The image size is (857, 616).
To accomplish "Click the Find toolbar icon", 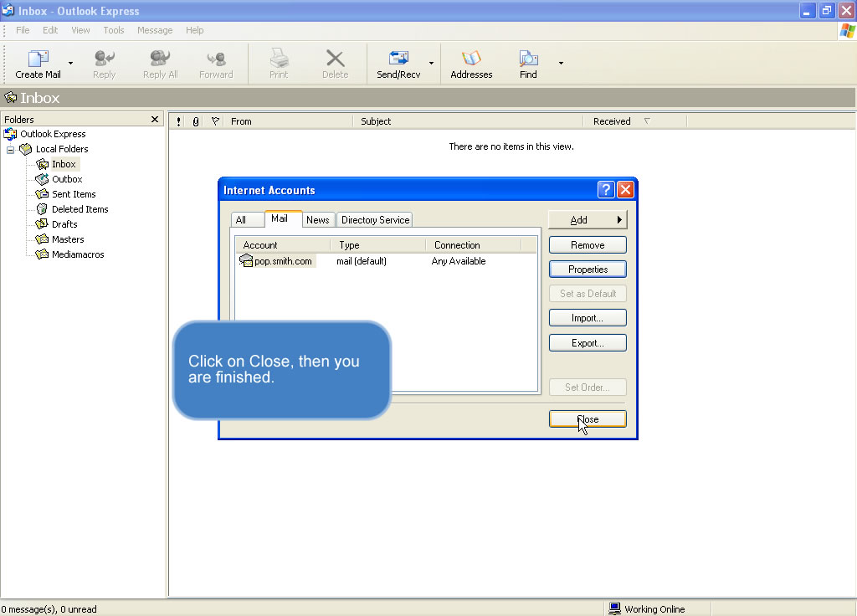I will pos(528,59).
